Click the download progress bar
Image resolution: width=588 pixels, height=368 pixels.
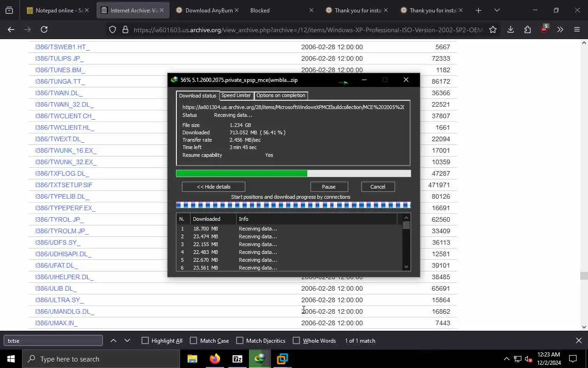click(293, 173)
